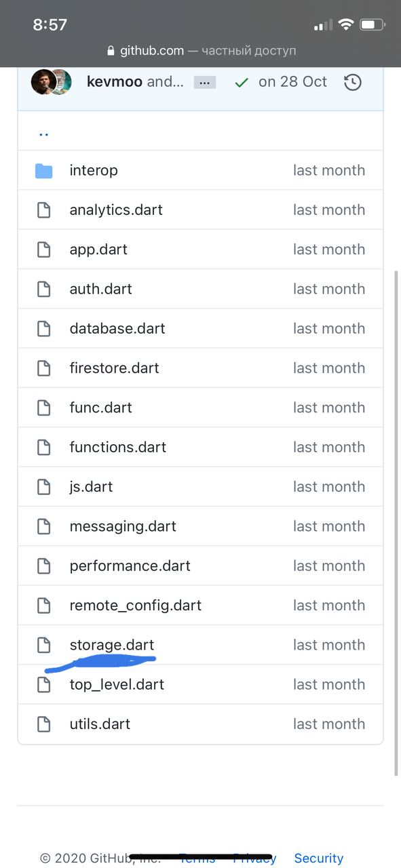
Task: Click the page scrollbar on the right
Action: pyautogui.click(x=397, y=522)
